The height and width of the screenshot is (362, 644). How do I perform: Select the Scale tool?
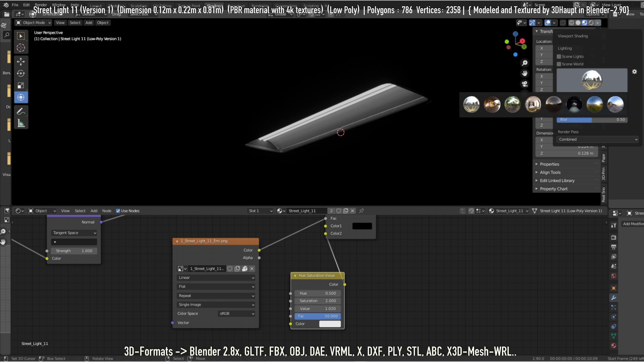21,85
